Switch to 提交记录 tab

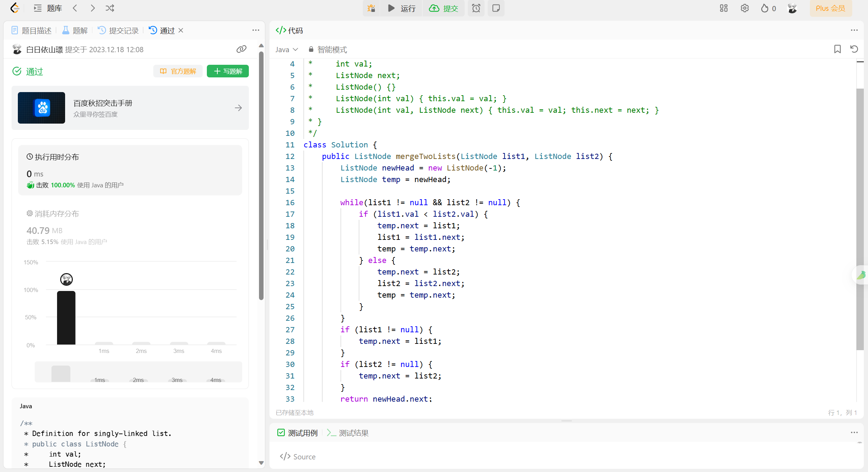click(x=118, y=30)
